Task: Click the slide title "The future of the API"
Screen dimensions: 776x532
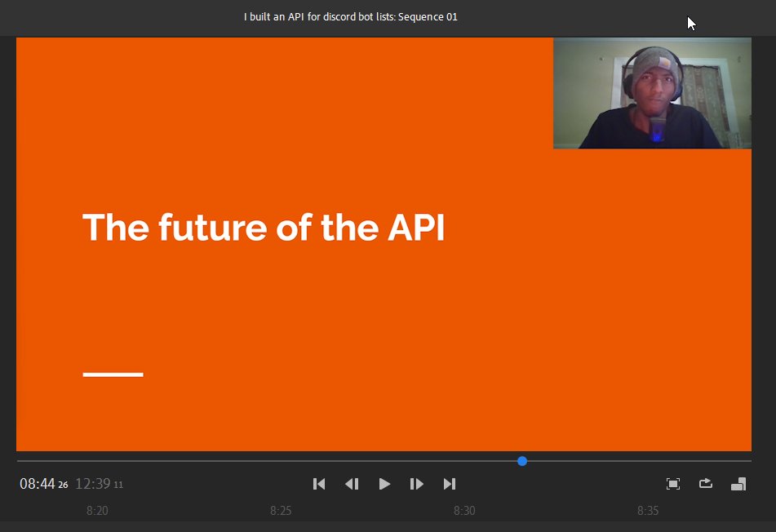Action: (x=264, y=227)
